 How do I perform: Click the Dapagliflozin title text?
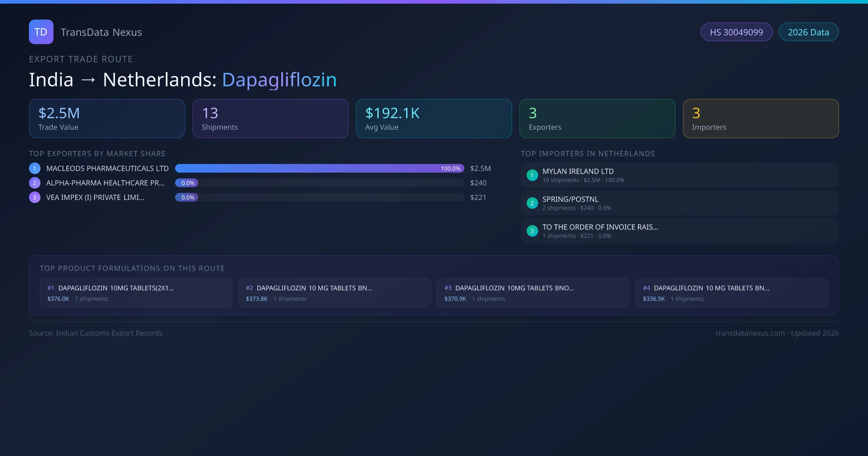(x=279, y=80)
